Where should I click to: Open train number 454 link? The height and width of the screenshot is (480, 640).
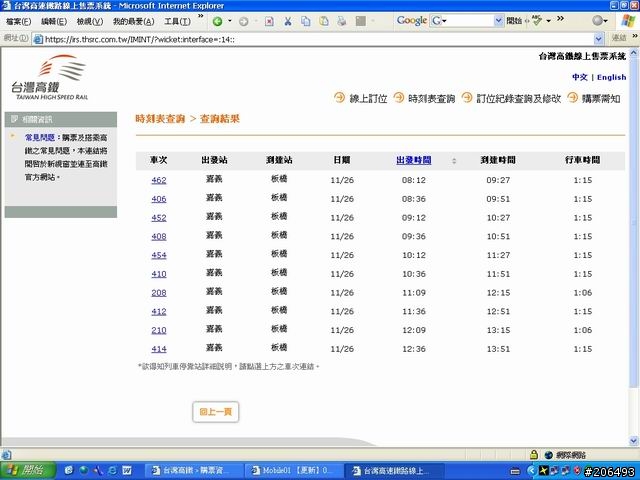pyautogui.click(x=159, y=255)
